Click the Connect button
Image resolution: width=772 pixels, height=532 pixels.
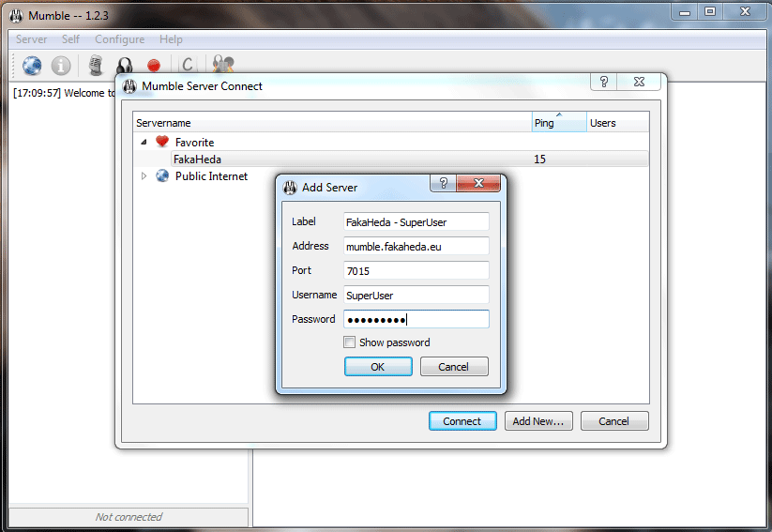(x=462, y=421)
